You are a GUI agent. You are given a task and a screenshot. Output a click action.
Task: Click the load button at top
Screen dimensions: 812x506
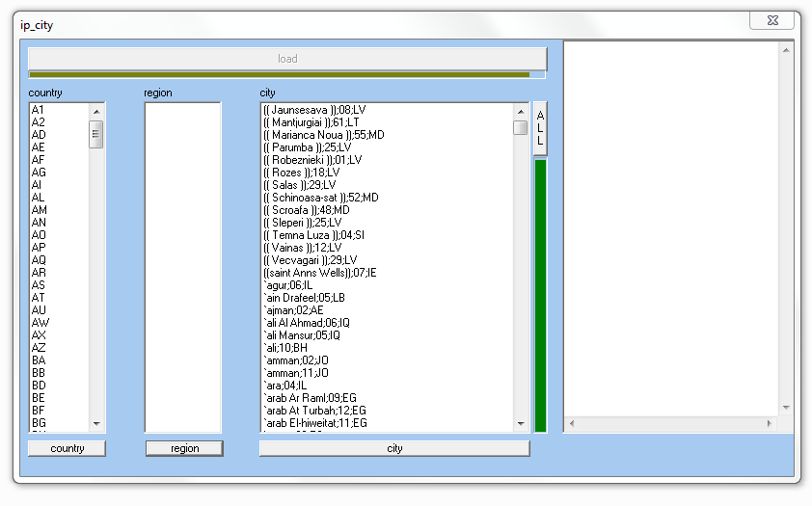(287, 59)
